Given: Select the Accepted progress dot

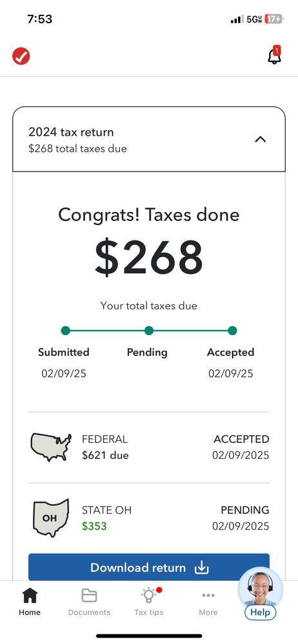Looking at the screenshot, I should [x=232, y=331].
